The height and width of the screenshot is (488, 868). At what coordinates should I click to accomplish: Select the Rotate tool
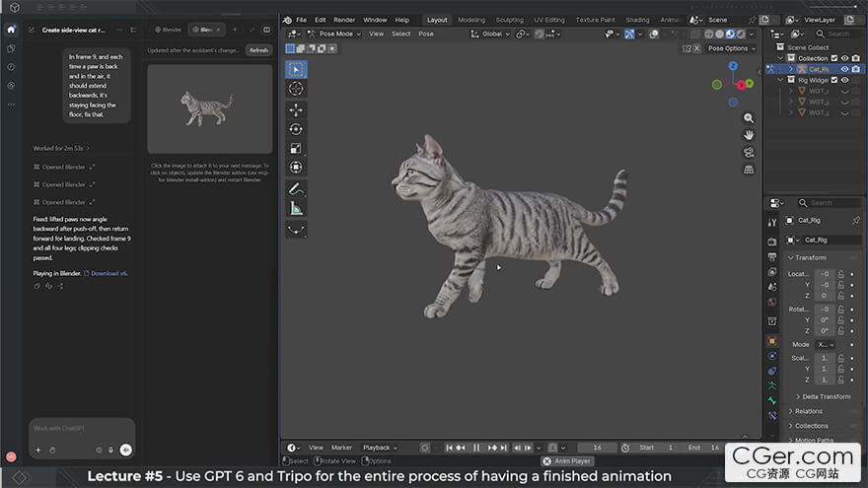click(x=296, y=129)
